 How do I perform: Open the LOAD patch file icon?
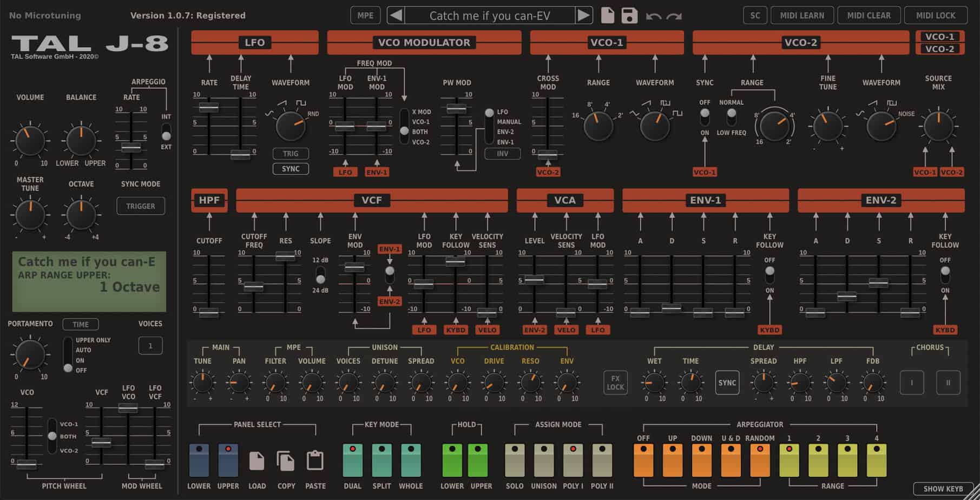(x=257, y=461)
